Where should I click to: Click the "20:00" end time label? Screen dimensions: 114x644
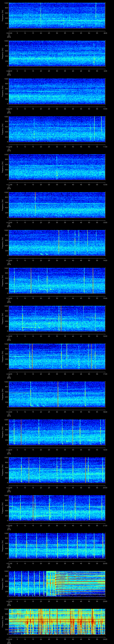pyautogui.click(x=105, y=487)
